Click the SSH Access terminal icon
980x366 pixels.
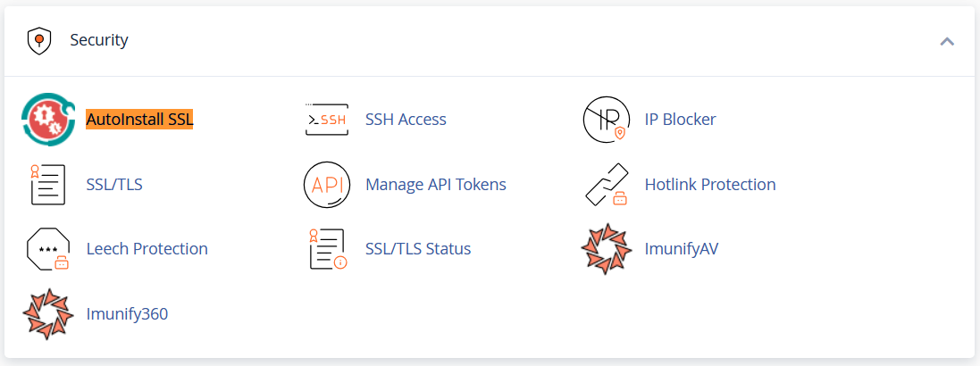click(327, 120)
